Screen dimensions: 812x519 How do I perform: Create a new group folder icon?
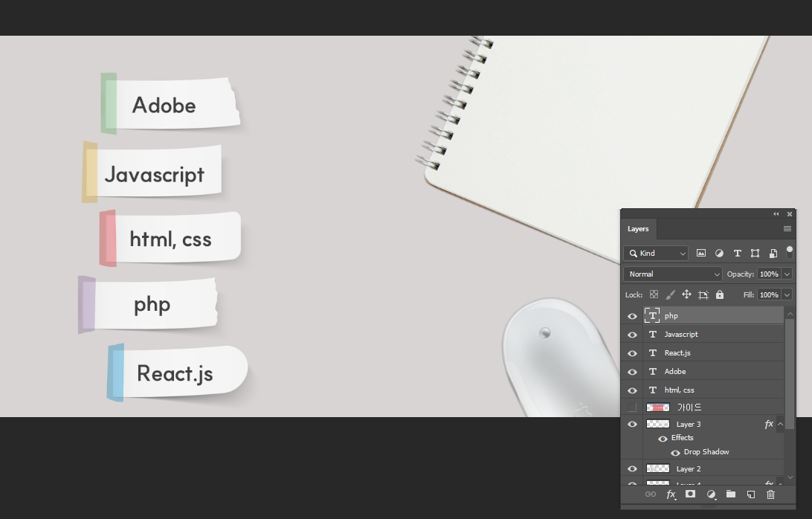coord(731,494)
